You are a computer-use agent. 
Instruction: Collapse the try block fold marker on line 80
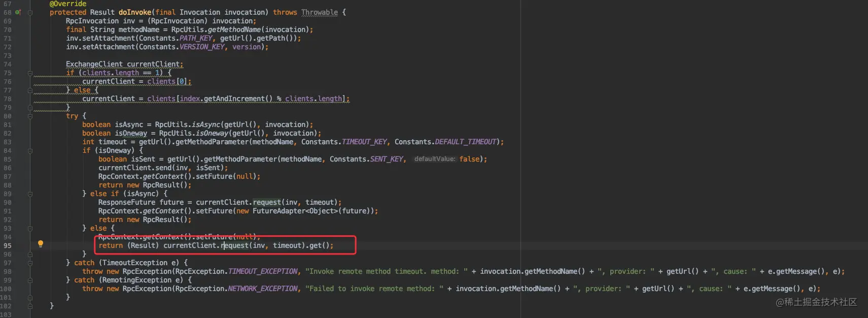pyautogui.click(x=30, y=116)
